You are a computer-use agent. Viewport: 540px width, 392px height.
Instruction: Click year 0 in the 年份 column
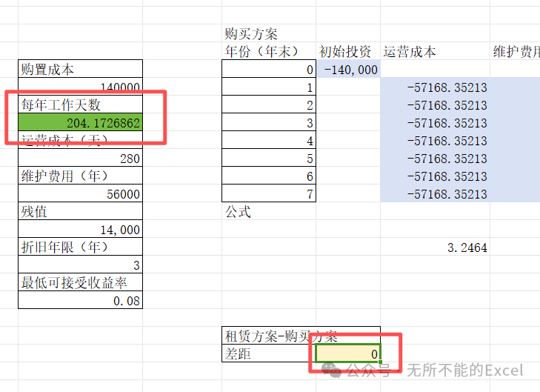tap(269, 69)
